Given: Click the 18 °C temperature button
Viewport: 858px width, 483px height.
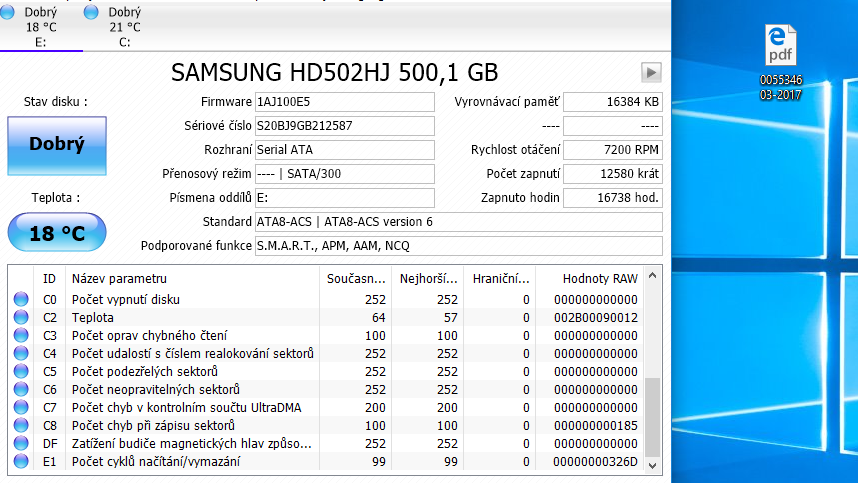Looking at the screenshot, I should coord(57,232).
